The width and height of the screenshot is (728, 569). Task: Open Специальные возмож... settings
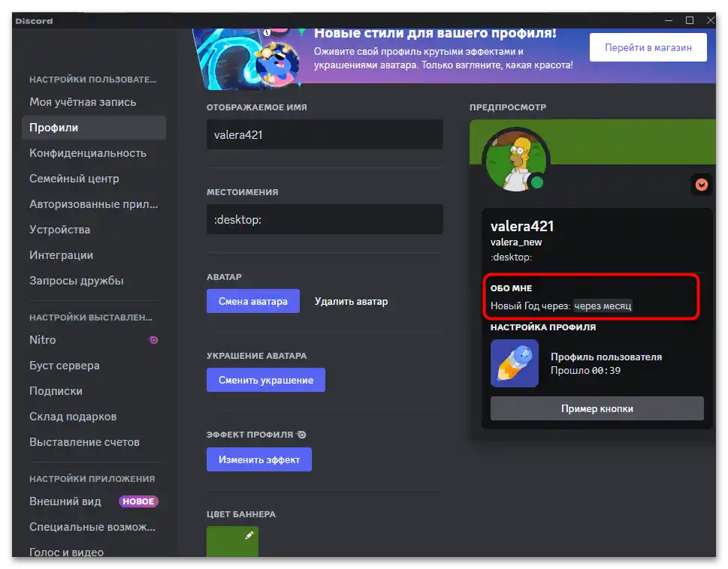click(x=94, y=527)
